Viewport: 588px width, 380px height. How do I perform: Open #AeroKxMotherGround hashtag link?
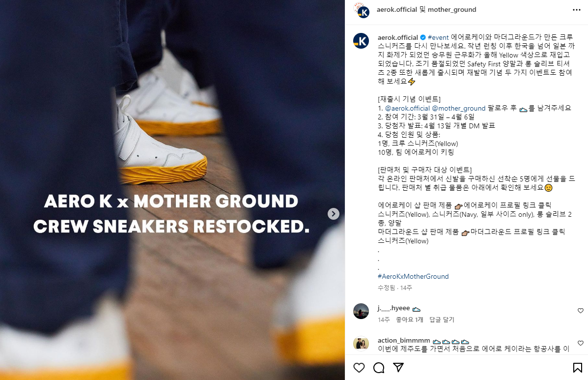coord(413,276)
